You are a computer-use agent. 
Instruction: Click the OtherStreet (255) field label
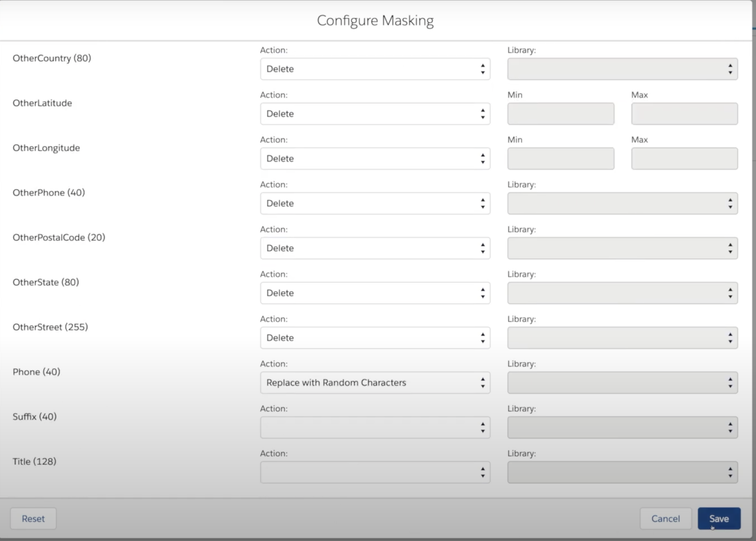(x=50, y=327)
